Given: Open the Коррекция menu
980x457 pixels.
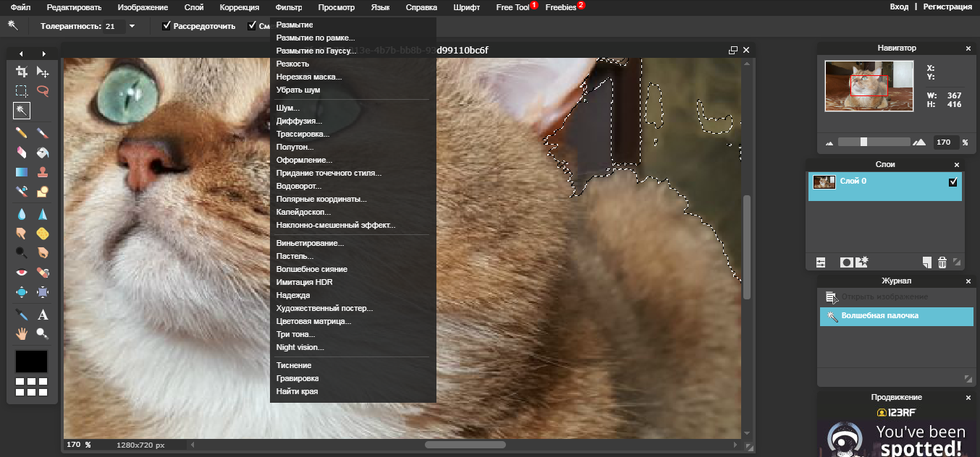Looking at the screenshot, I should click(x=240, y=7).
